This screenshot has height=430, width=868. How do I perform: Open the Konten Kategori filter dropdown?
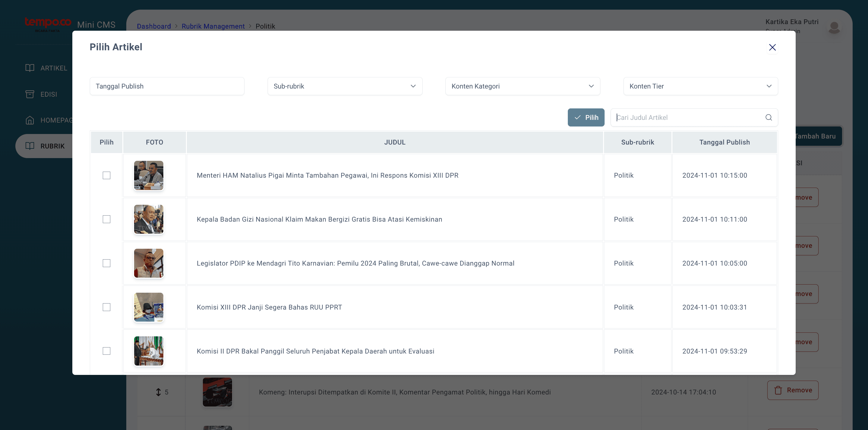(523, 86)
